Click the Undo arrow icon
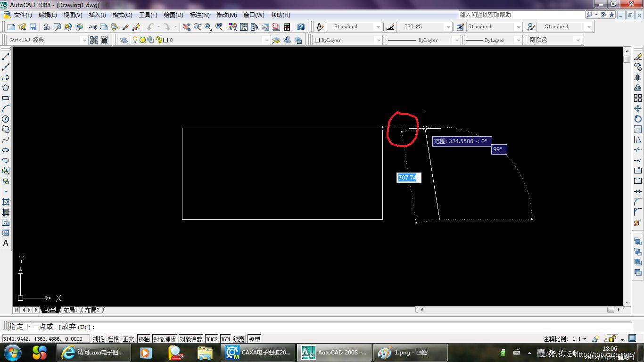This screenshot has height=362, width=644. click(150, 27)
